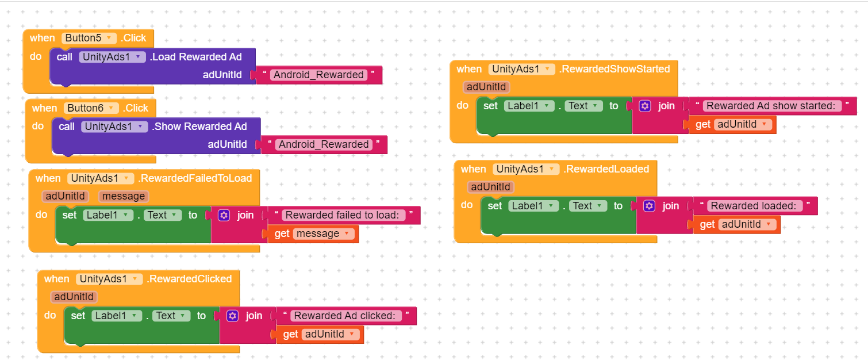Edit 'Android_Rewarded' text in Load Rewarded Ad
868x364 pixels.
pyautogui.click(x=318, y=75)
